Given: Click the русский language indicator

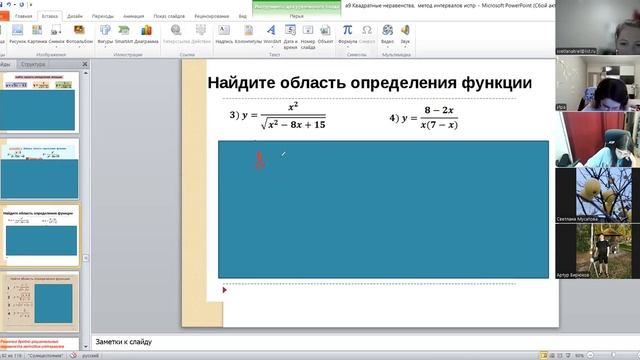Looking at the screenshot, I should point(90,356).
